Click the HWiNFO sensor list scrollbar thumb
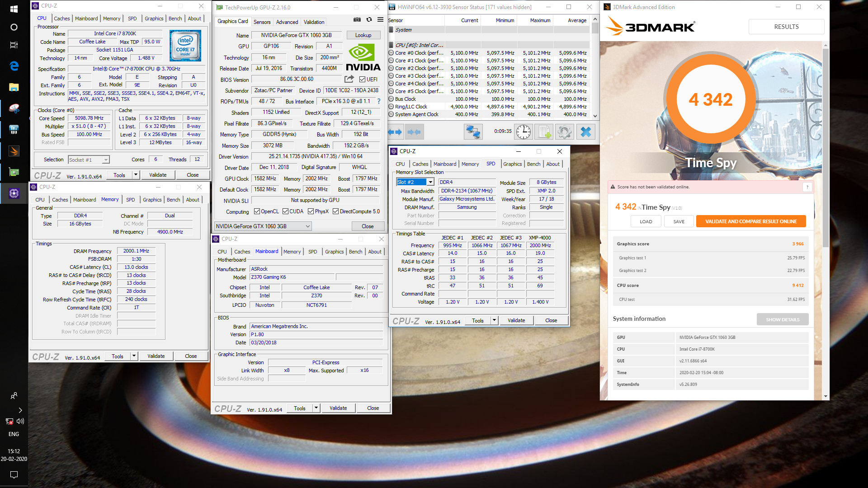The image size is (868, 488). pos(595,28)
